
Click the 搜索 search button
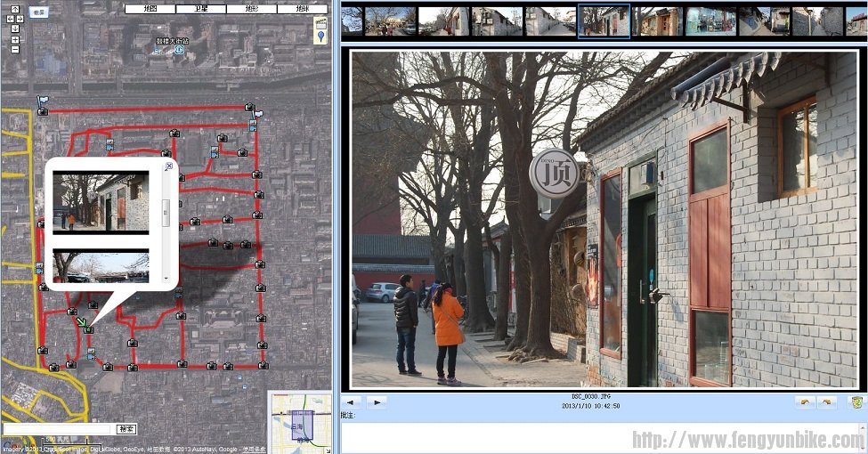tap(126, 429)
